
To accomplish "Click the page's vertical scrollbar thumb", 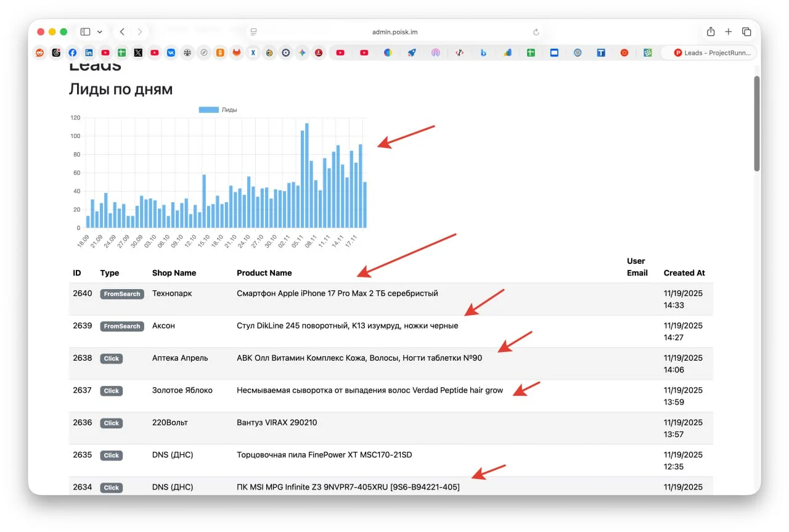I will pos(757,123).
